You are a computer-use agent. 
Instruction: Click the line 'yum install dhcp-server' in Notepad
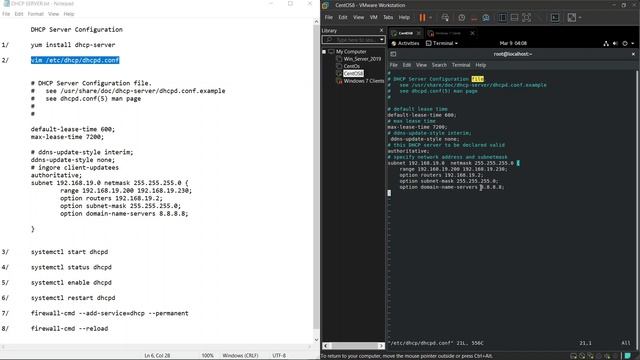73,45
